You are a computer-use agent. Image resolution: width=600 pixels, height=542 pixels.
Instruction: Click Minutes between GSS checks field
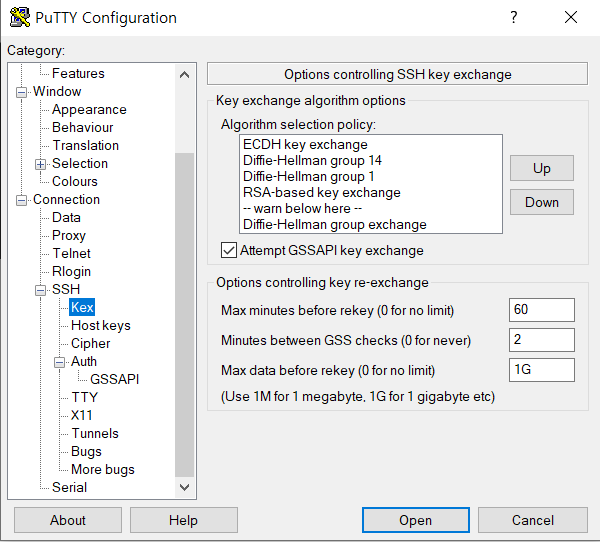tap(541, 340)
